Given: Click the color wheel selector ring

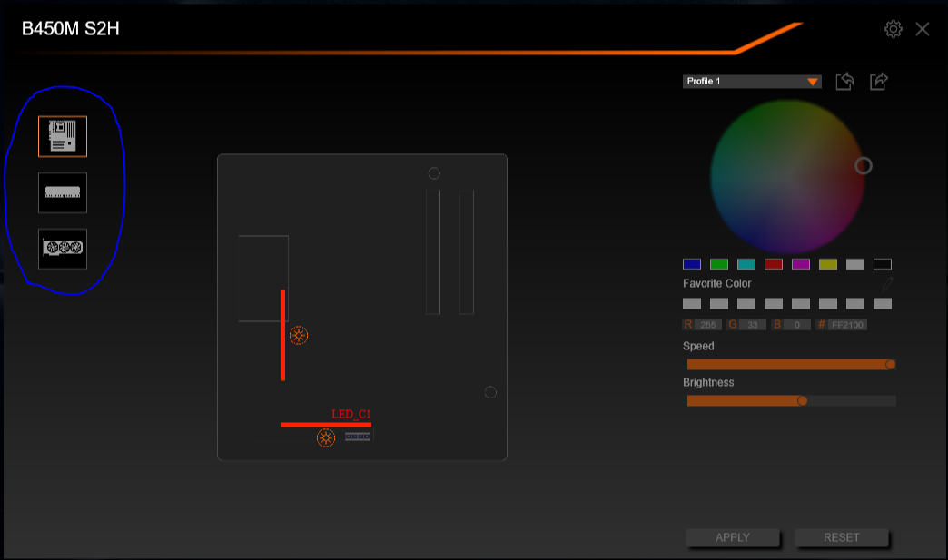Looking at the screenshot, I should [864, 165].
